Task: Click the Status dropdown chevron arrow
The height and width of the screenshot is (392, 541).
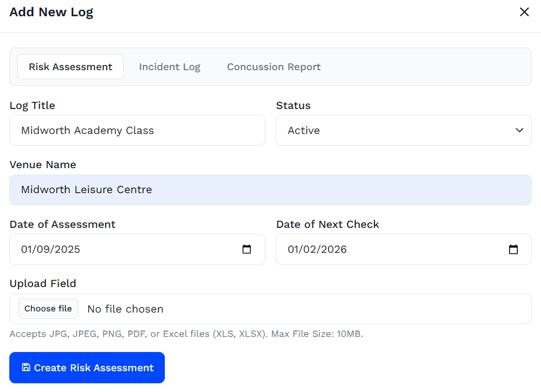Action: [x=520, y=130]
